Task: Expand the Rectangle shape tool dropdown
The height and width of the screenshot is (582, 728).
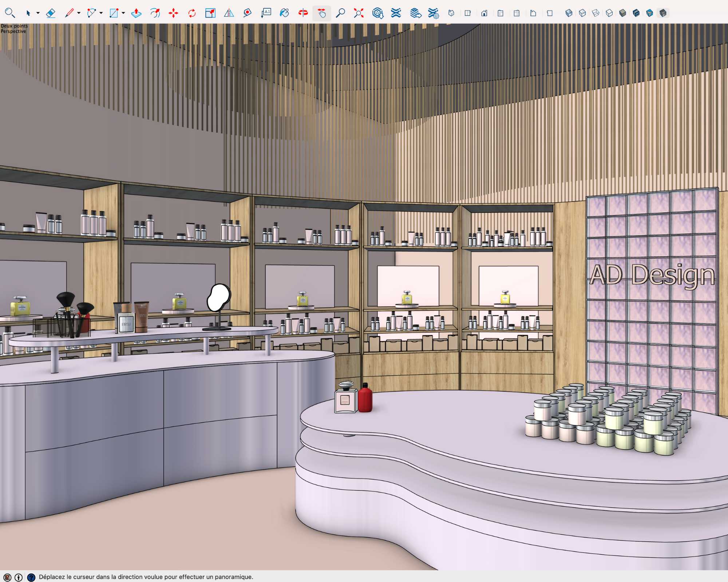Action: pyautogui.click(x=123, y=13)
